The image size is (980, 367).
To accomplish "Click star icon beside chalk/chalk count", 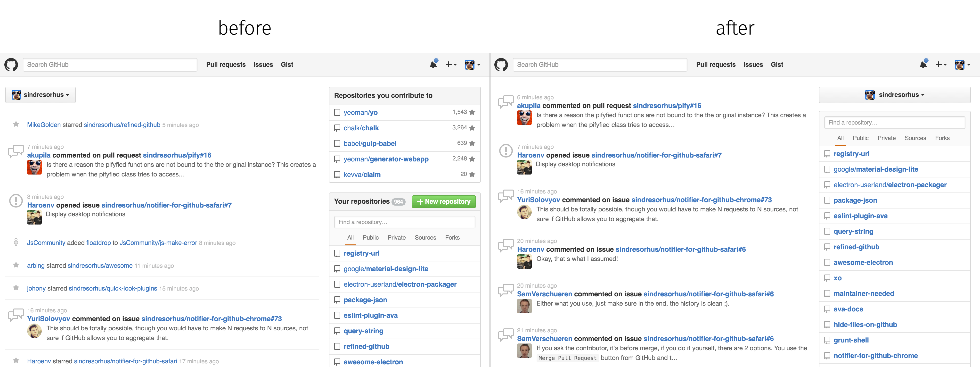I will (x=472, y=128).
